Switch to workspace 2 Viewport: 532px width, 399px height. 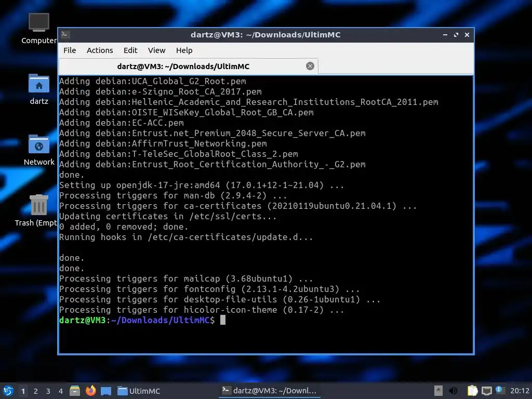[x=36, y=391]
